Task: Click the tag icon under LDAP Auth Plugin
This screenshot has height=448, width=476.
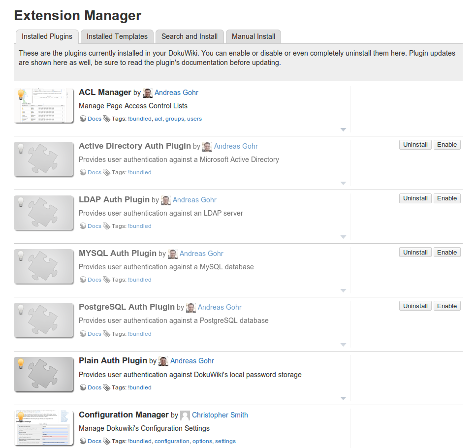Action: tap(106, 226)
